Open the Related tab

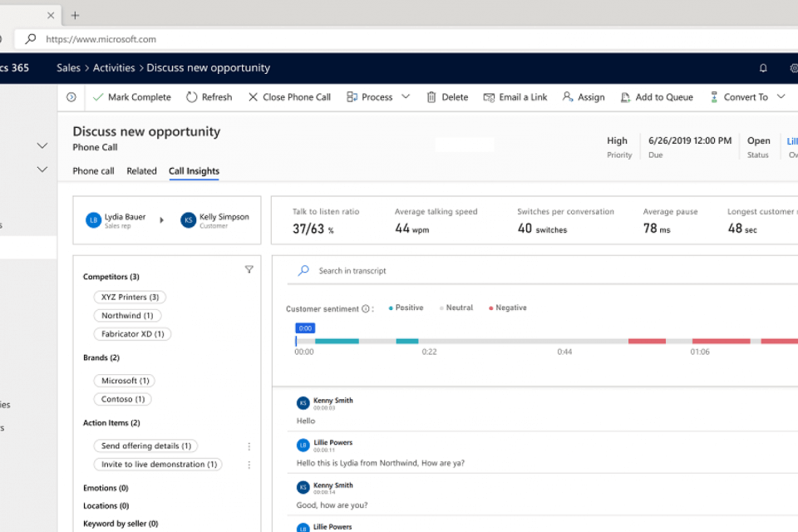[x=141, y=171]
